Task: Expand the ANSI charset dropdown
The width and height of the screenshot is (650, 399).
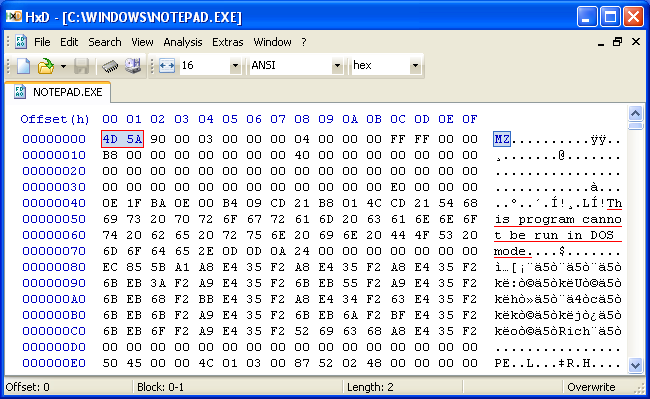Action: point(337,65)
